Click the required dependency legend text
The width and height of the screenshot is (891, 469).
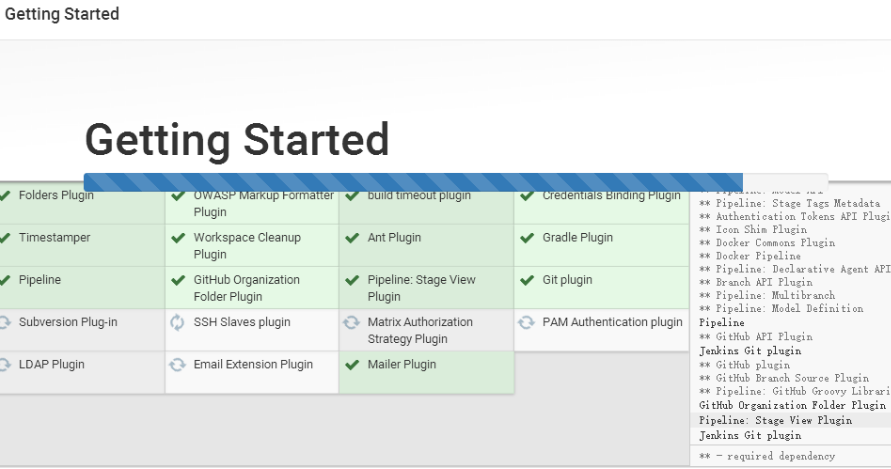coord(767,456)
